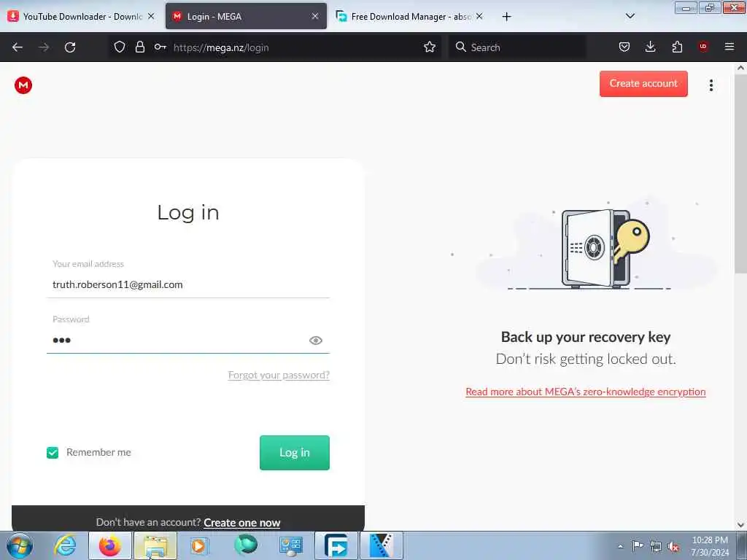
Task: Close the YouTube Downloader tab
Action: pos(150,17)
